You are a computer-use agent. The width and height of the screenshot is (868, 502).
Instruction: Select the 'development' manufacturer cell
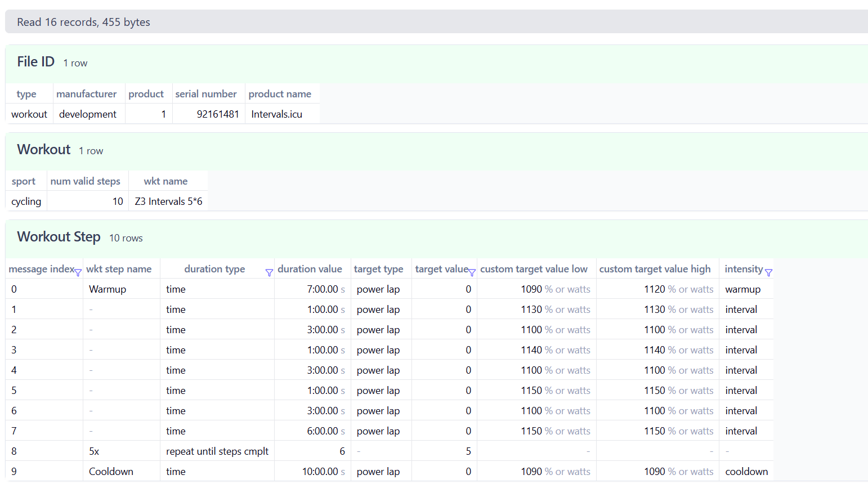click(x=88, y=114)
